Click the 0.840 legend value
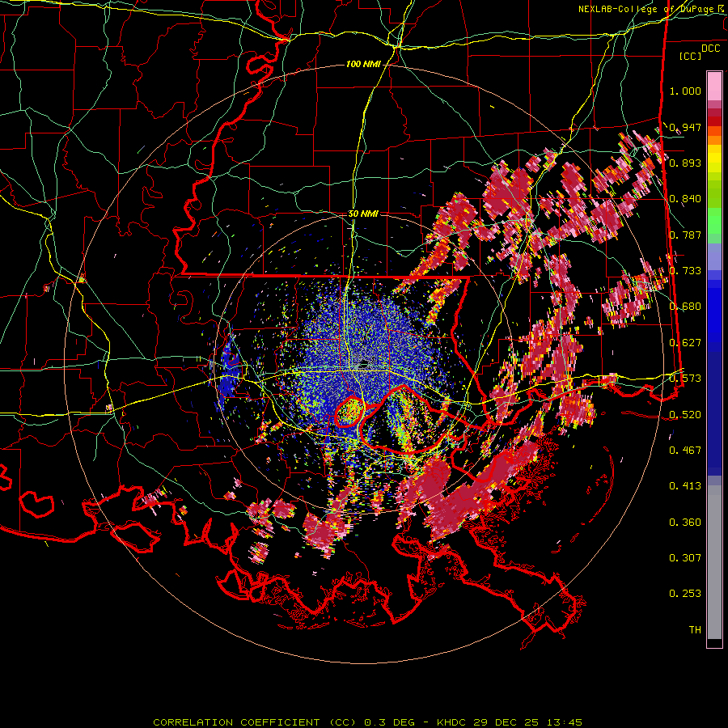The width and height of the screenshot is (728, 728). [x=685, y=199]
